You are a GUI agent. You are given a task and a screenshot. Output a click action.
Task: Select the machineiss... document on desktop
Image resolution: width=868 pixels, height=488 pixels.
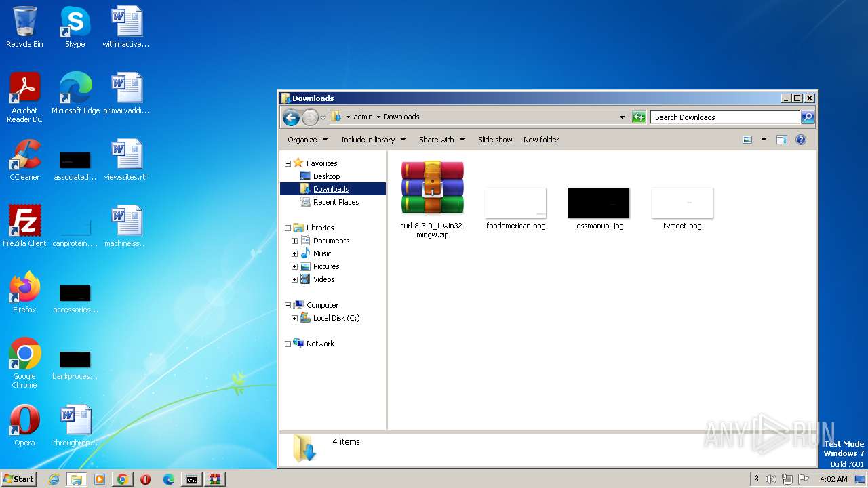pos(126,226)
